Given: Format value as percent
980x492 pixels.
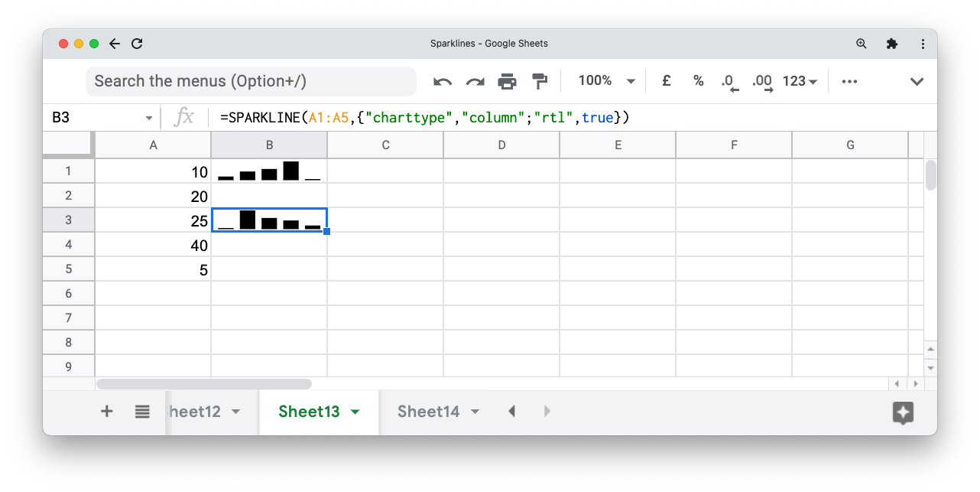Looking at the screenshot, I should point(698,80).
